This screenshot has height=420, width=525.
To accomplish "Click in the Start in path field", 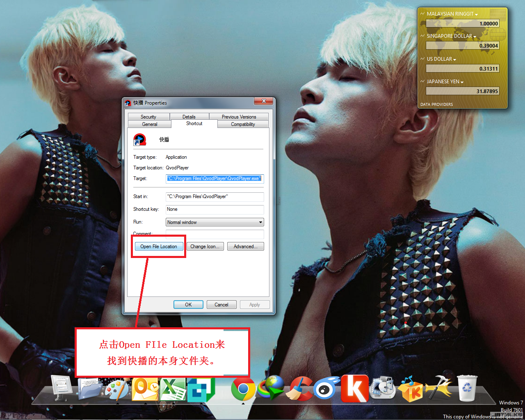I will 215,197.
